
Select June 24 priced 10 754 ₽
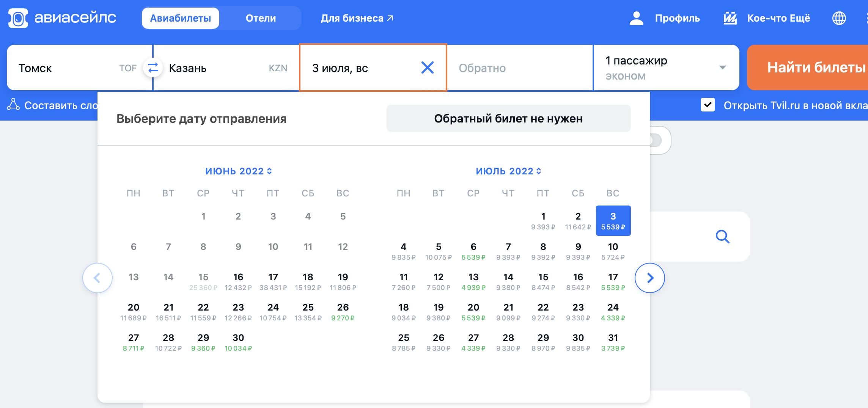pos(273,312)
